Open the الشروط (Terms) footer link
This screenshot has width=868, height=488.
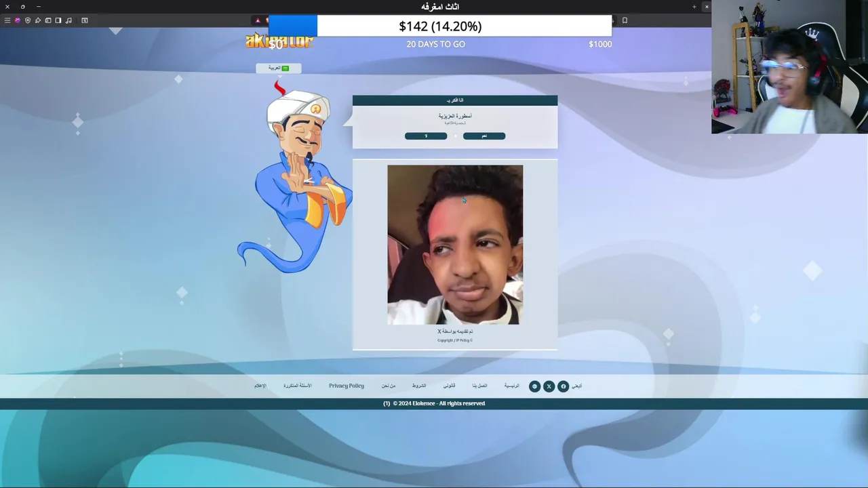point(419,386)
